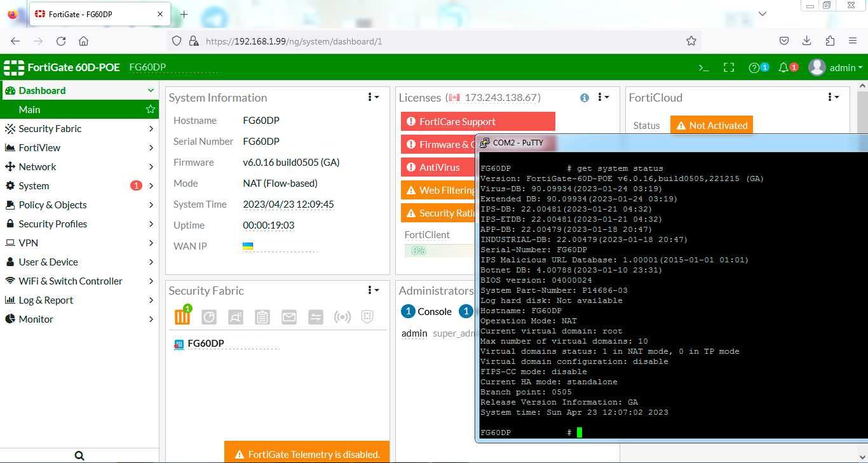Viewport: 868px width, 463px height.
Task: Open the CLI console icon in header
Action: click(703, 68)
